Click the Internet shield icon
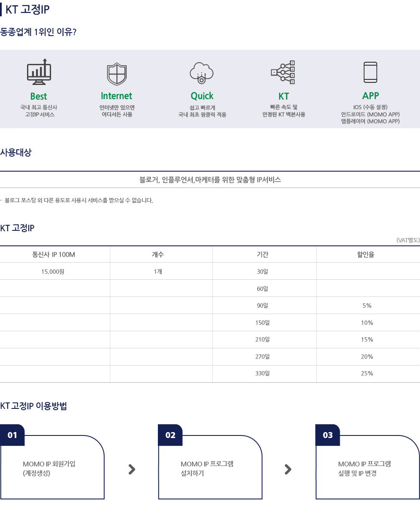420x520 pixels. pyautogui.click(x=117, y=74)
